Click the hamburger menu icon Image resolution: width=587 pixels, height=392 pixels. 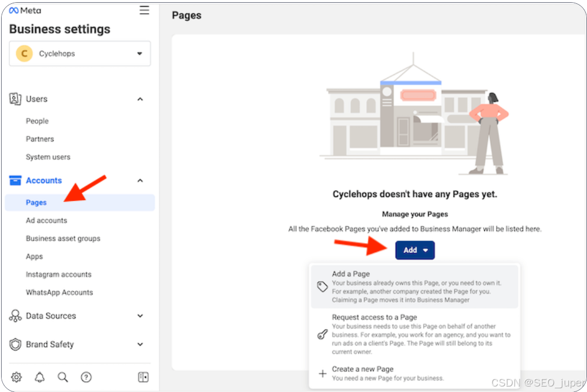click(x=144, y=10)
